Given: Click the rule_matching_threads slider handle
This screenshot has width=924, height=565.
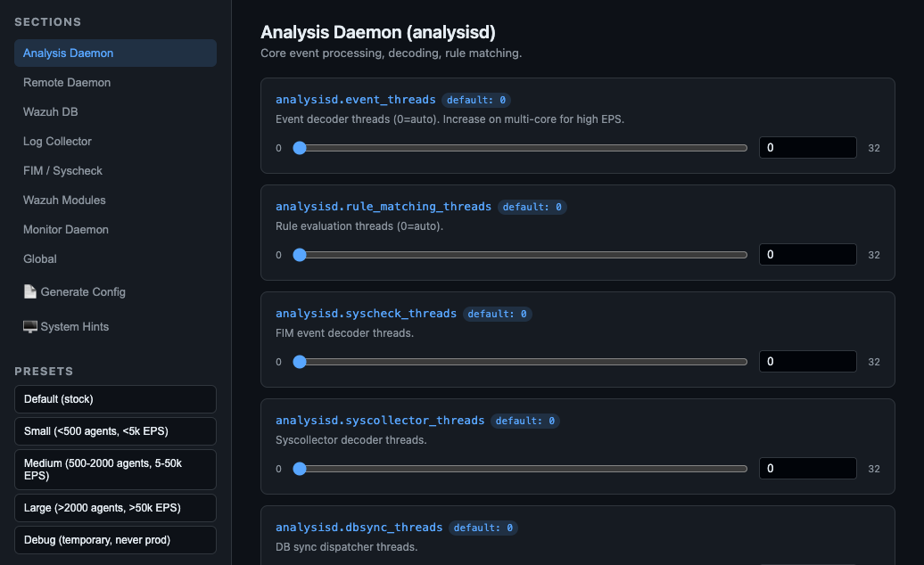Looking at the screenshot, I should click(300, 255).
